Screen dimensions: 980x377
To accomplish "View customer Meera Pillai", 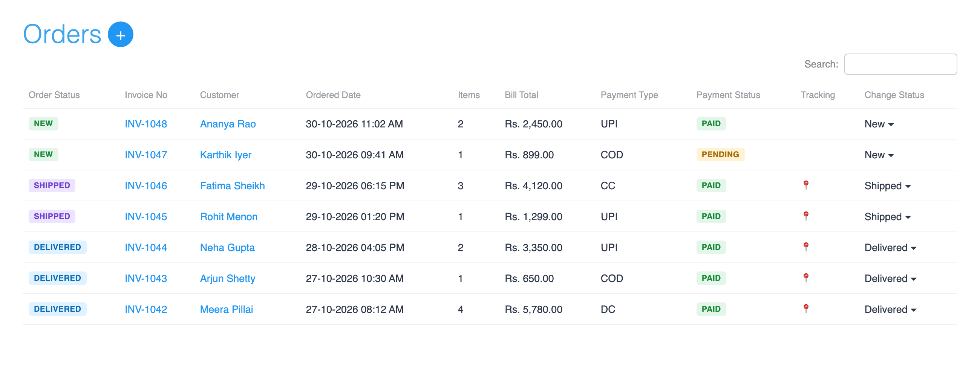I will click(227, 309).
